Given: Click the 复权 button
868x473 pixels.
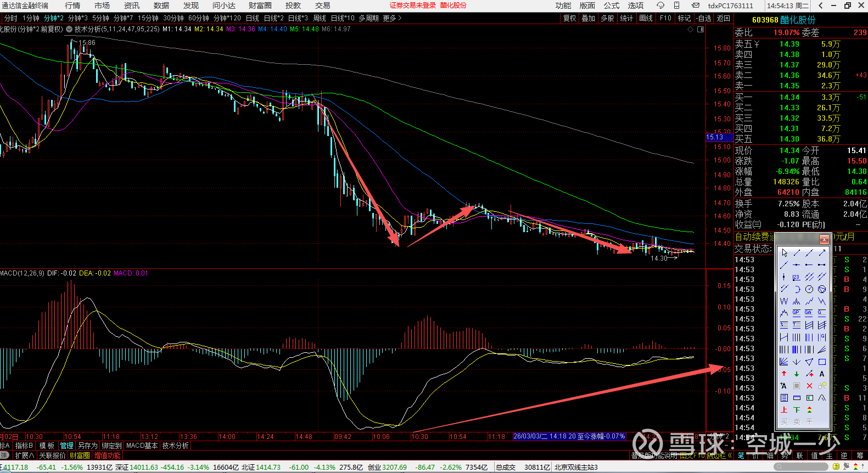Looking at the screenshot, I should [570, 18].
